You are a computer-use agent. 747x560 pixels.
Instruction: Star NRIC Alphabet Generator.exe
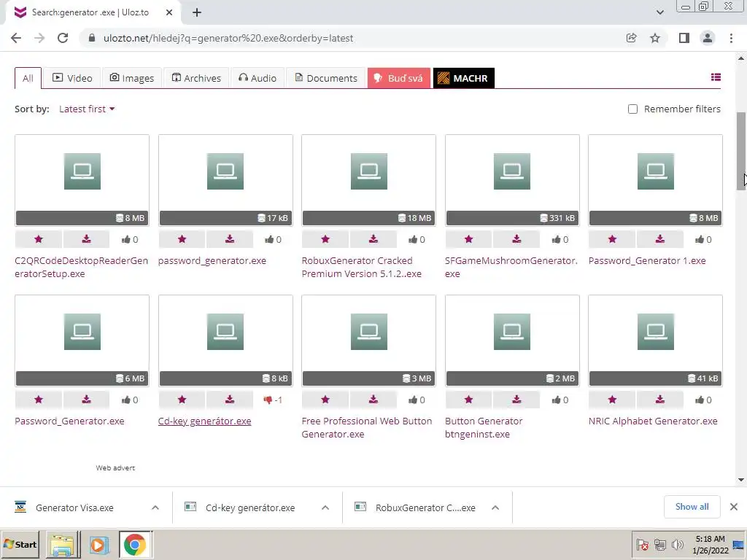click(x=612, y=400)
